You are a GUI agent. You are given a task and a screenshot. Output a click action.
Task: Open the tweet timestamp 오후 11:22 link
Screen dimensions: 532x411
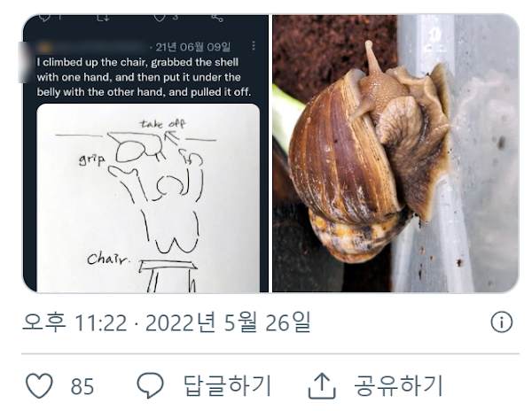click(x=74, y=322)
